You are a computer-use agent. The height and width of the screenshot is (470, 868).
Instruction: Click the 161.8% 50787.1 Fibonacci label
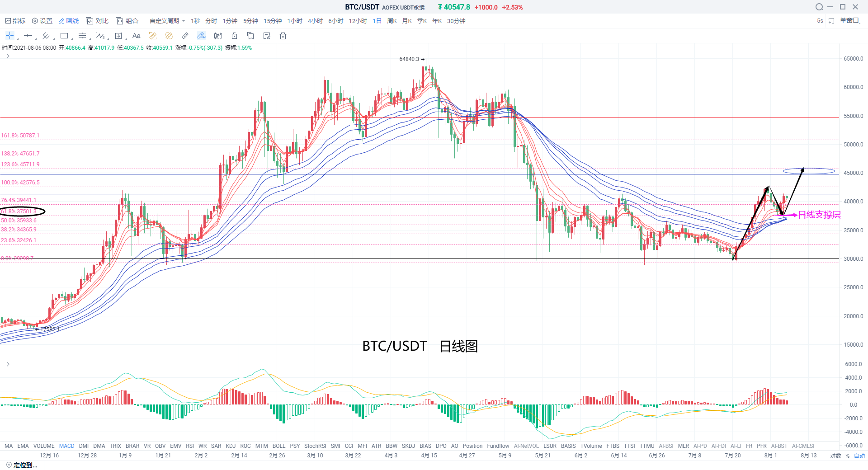[x=20, y=136]
